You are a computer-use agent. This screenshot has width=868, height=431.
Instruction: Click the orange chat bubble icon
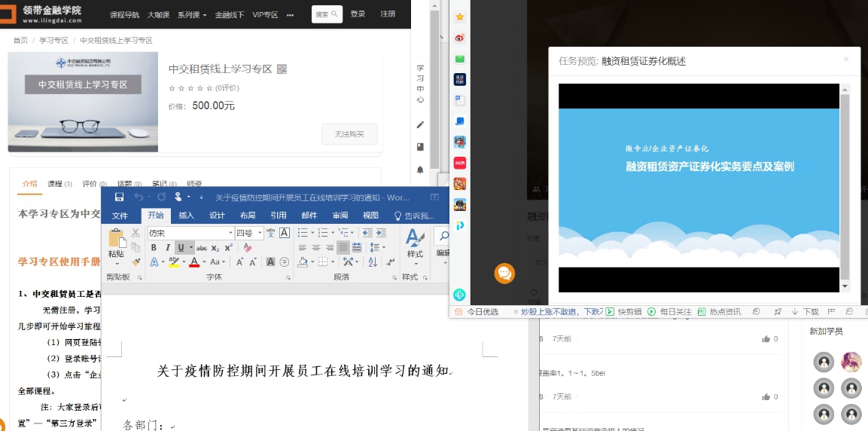(x=504, y=274)
